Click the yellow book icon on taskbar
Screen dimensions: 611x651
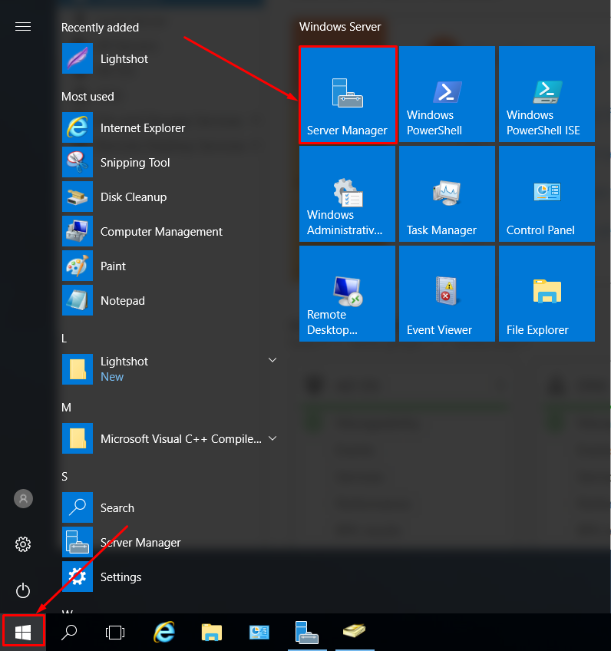tap(354, 631)
